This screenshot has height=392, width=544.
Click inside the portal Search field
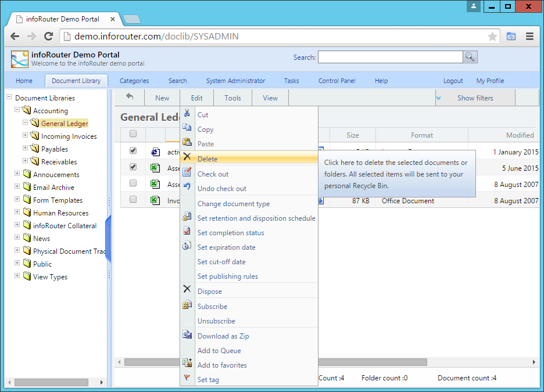pyautogui.click(x=391, y=57)
